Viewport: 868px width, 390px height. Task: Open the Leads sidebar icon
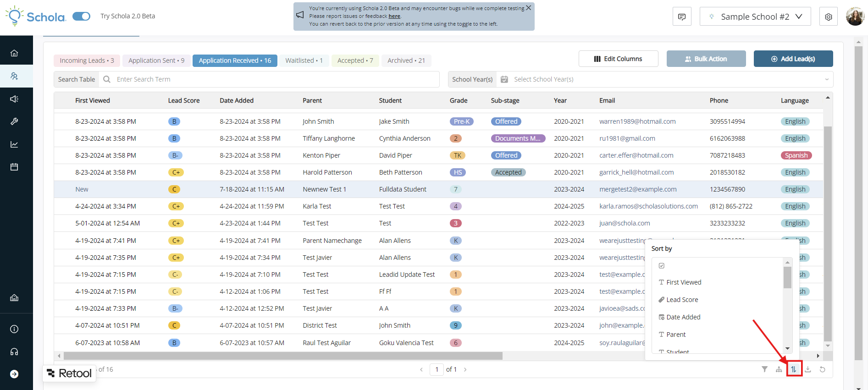[14, 76]
